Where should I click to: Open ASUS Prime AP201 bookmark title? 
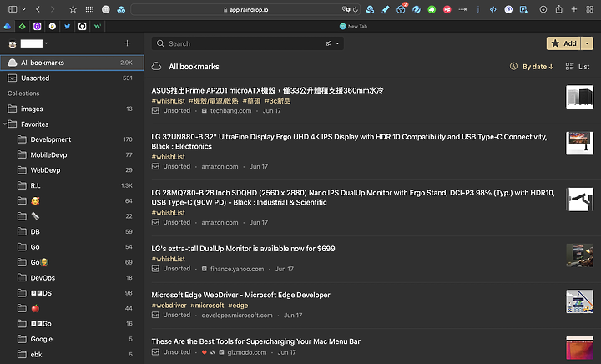click(267, 90)
